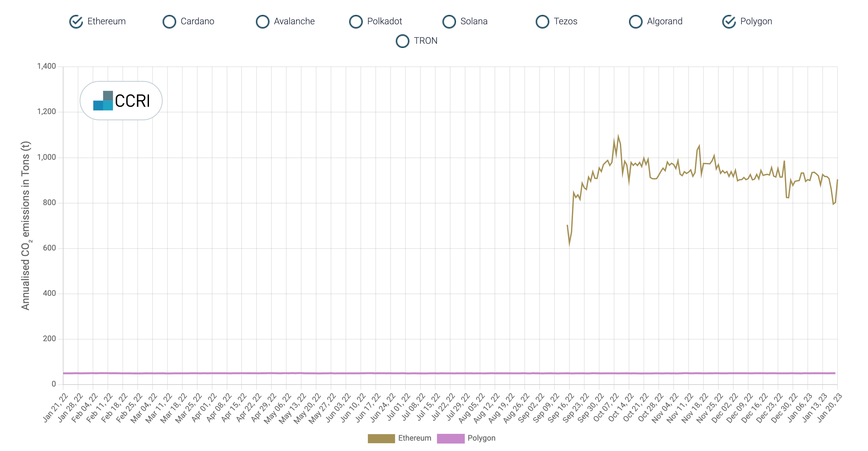Click the Jan 20, 23 x-axis label

click(829, 408)
